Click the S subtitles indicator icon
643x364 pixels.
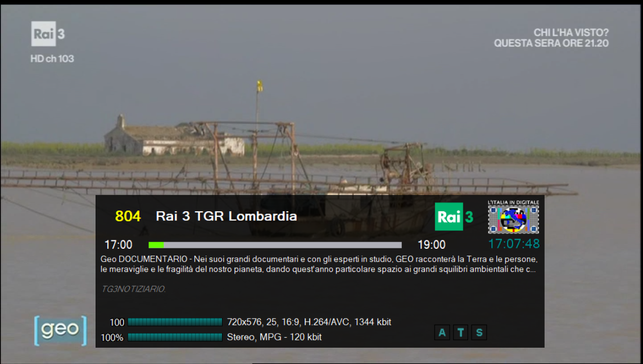point(479,333)
